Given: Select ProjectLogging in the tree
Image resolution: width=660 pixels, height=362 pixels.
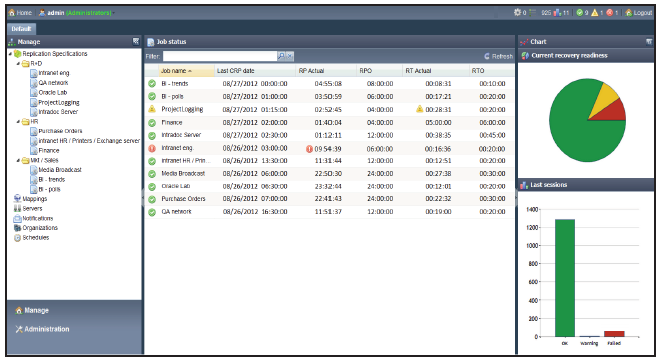Looking at the screenshot, I should pos(59,102).
